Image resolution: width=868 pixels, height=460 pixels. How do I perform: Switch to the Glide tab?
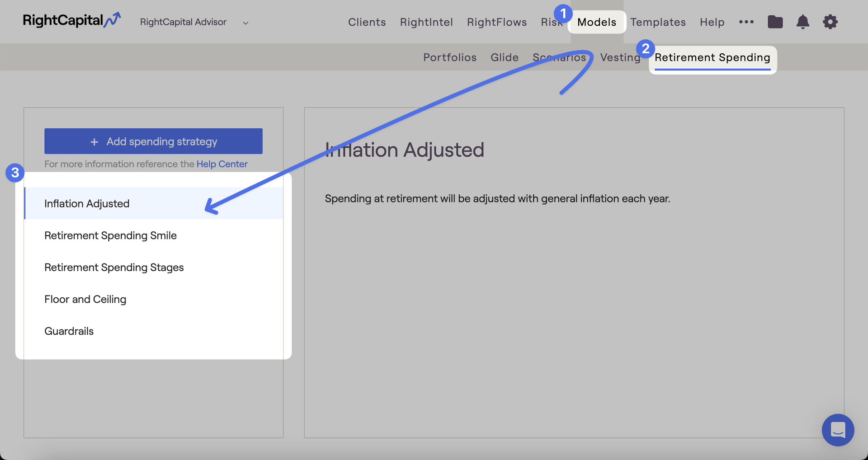[505, 57]
